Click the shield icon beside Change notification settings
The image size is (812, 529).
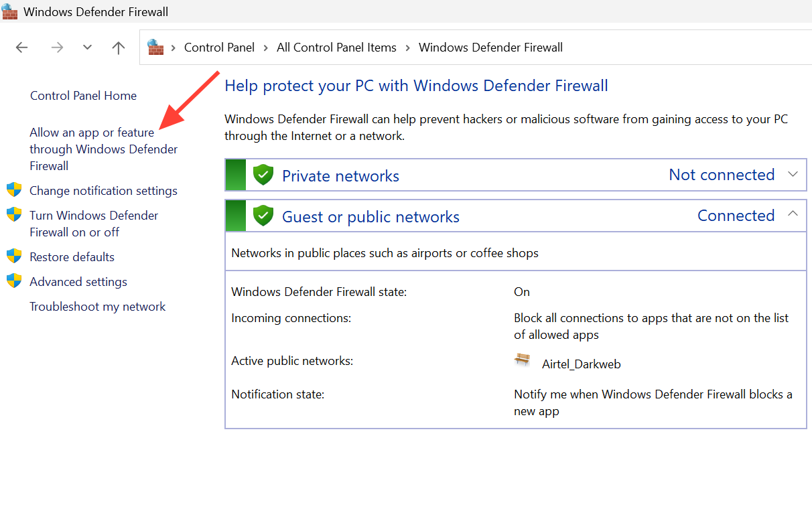(x=14, y=190)
